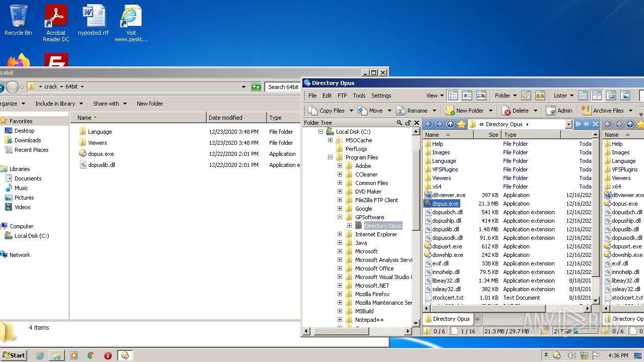The height and width of the screenshot is (362, 644).
Task: Open the Tools menu
Action: click(x=359, y=96)
